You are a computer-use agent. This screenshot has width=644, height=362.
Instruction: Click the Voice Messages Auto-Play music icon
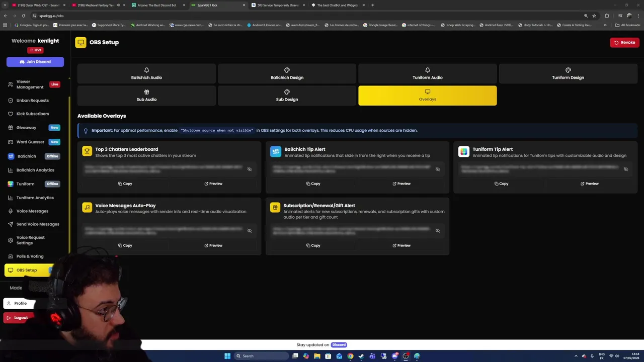point(87,208)
